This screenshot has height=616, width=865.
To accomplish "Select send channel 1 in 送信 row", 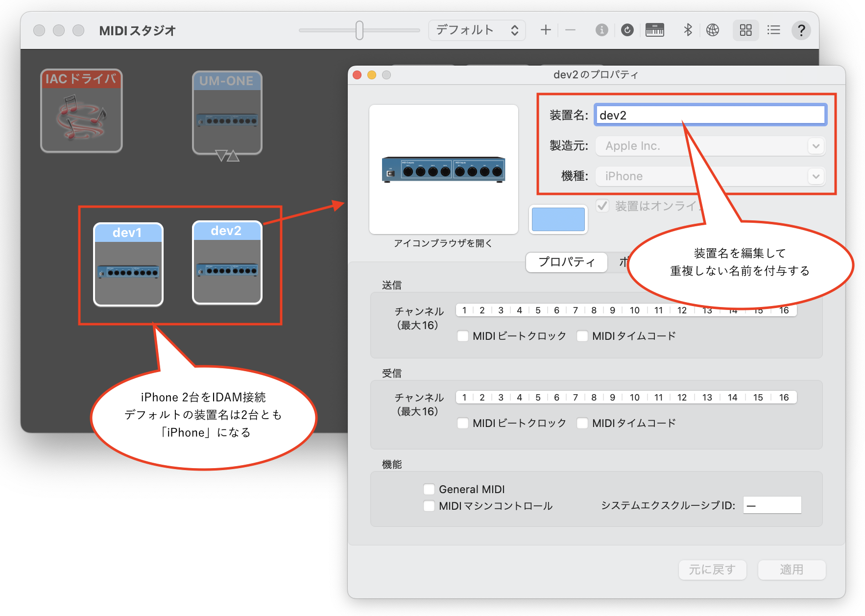I will [x=464, y=310].
